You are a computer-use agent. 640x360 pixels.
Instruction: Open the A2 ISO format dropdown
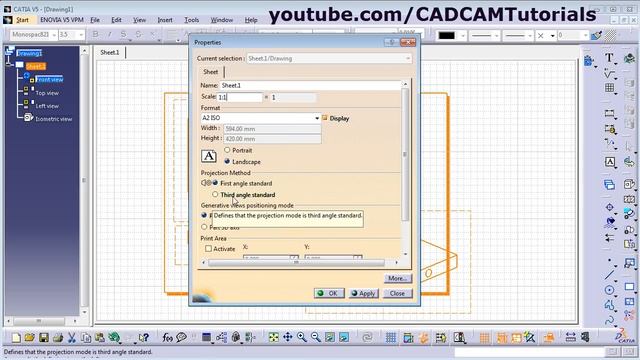point(317,118)
